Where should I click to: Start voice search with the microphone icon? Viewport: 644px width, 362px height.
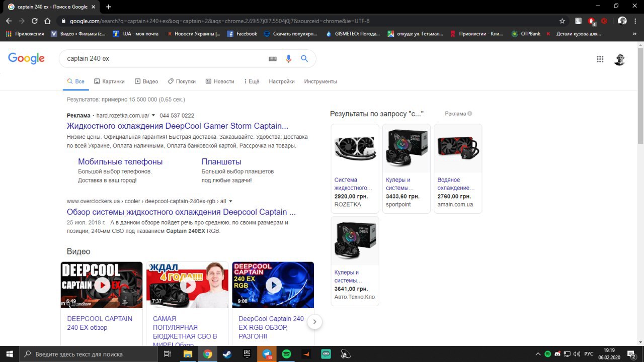click(289, 59)
